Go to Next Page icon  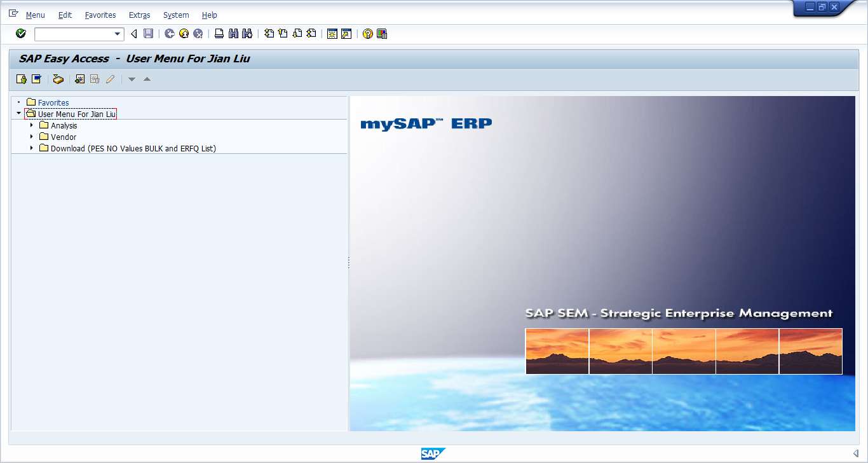[297, 34]
